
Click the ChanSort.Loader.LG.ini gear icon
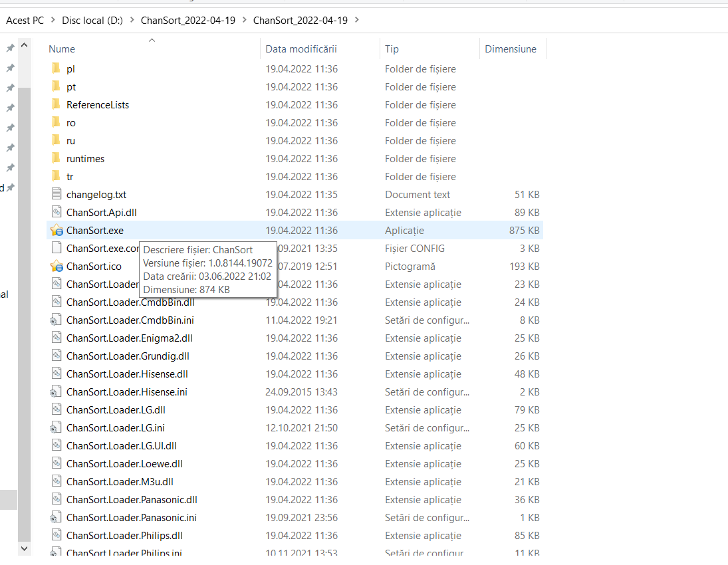tap(56, 427)
